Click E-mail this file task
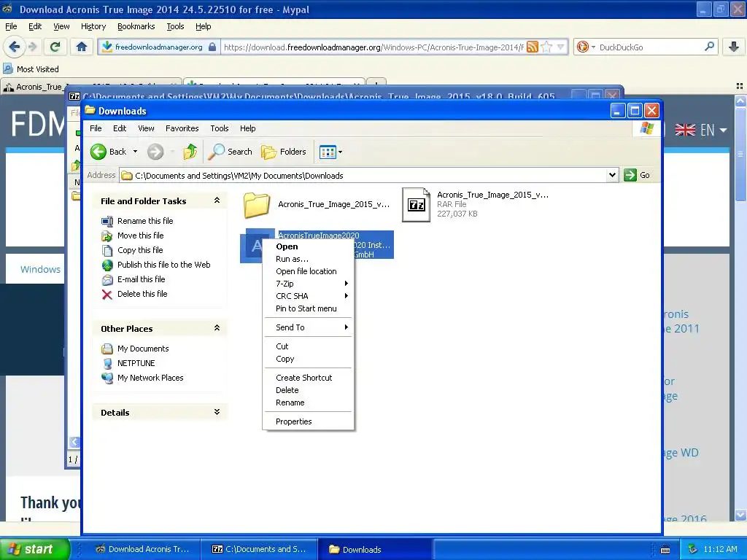The height and width of the screenshot is (560, 747). (141, 279)
